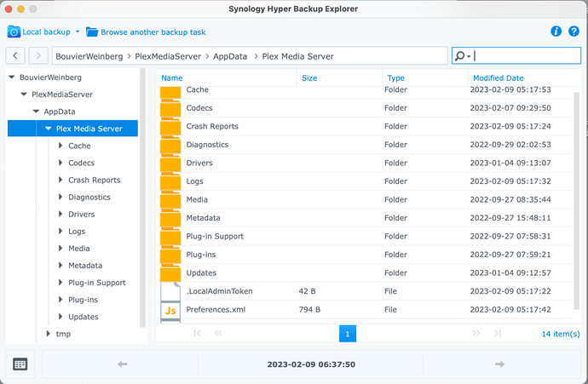Focus the search input field
588x384 pixels.
tap(527, 56)
